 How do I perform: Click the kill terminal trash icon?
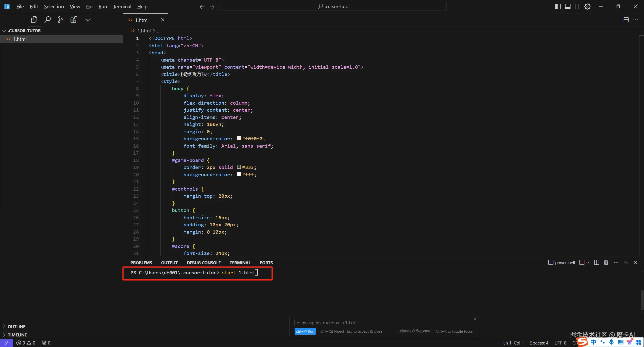606,263
